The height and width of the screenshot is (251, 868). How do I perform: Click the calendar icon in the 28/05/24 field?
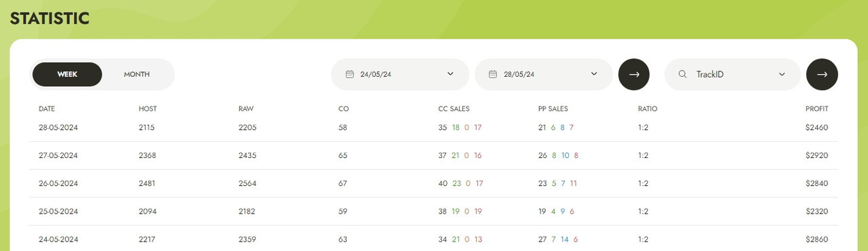point(493,74)
